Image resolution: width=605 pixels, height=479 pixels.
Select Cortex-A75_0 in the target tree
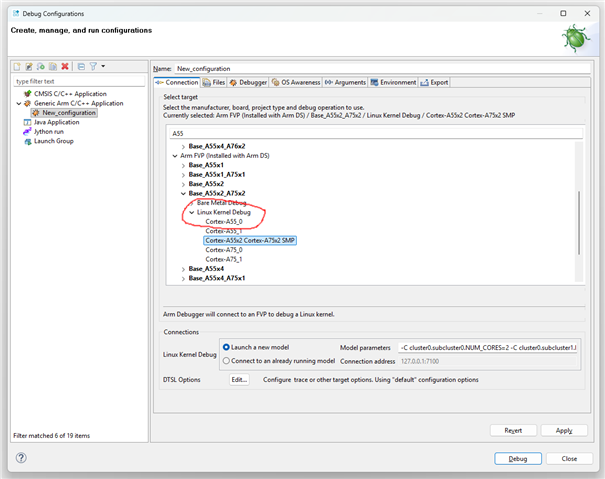pyautogui.click(x=224, y=249)
